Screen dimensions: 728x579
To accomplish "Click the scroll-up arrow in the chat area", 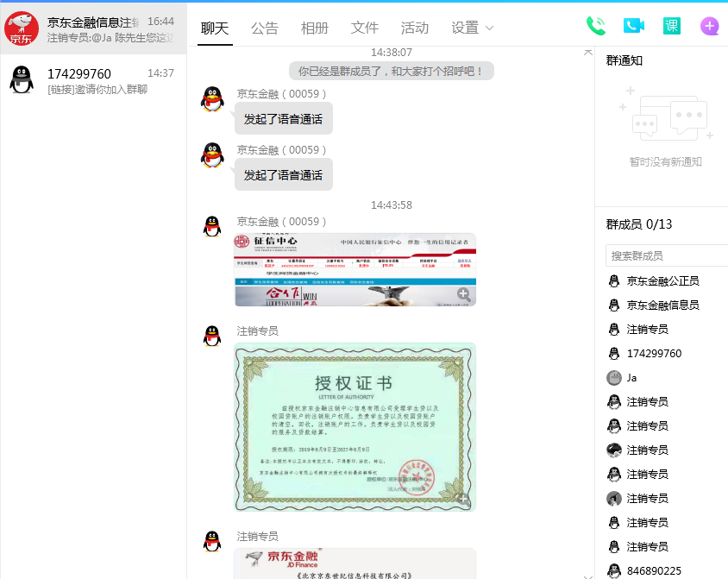I will click(588, 52).
